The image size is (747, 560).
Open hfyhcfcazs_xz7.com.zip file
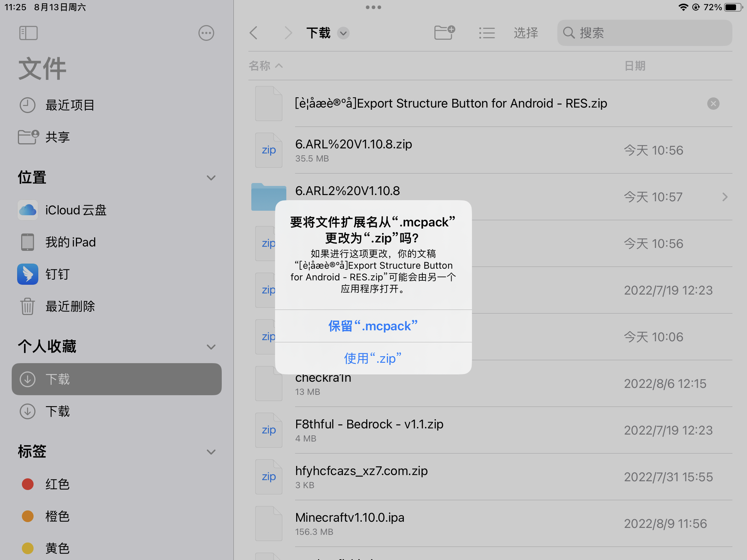[x=490, y=477]
